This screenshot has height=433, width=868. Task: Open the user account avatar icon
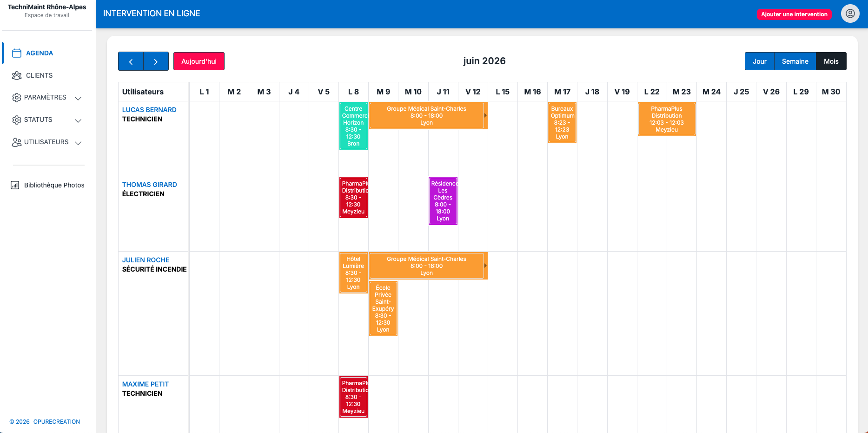(850, 13)
